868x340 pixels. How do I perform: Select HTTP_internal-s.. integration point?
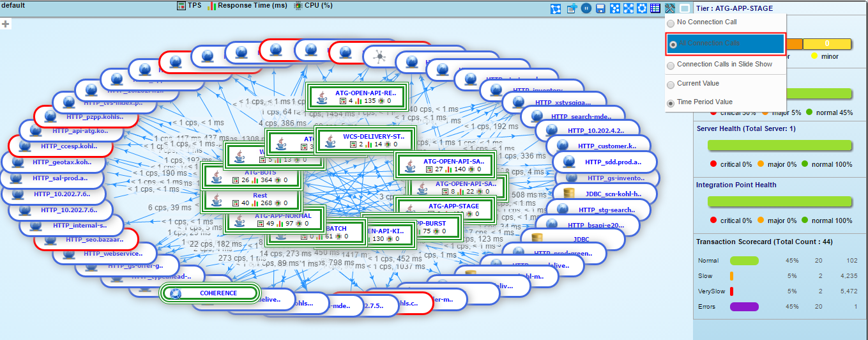[x=80, y=225]
